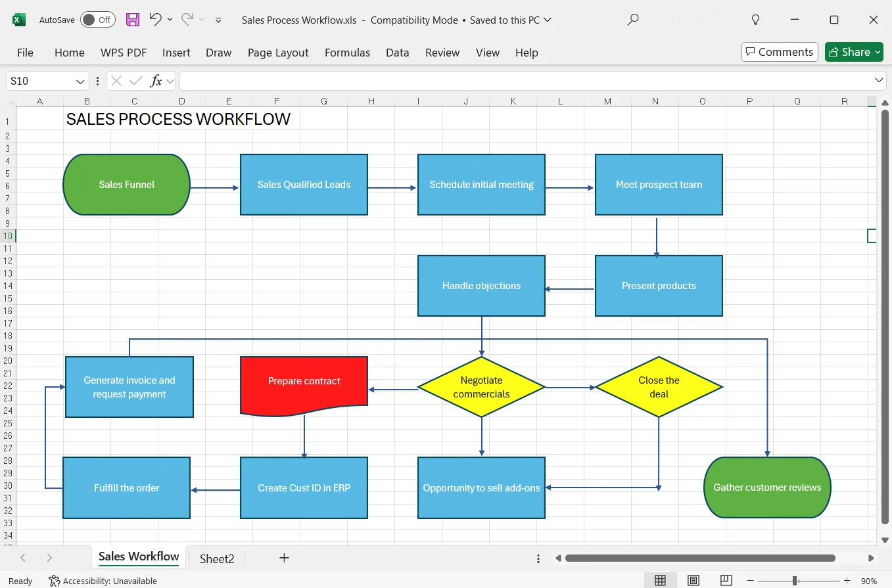
Task: Switch to the Formulas tab
Action: coord(347,53)
